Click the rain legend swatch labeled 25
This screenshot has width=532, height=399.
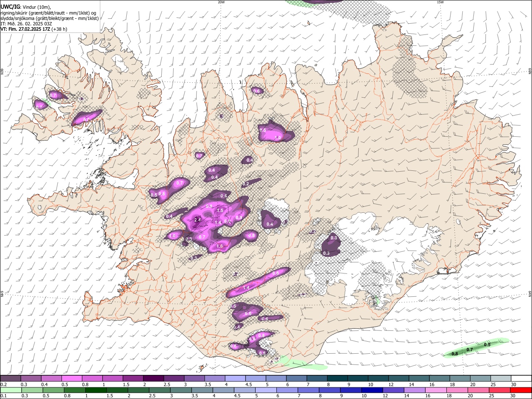[499, 390]
